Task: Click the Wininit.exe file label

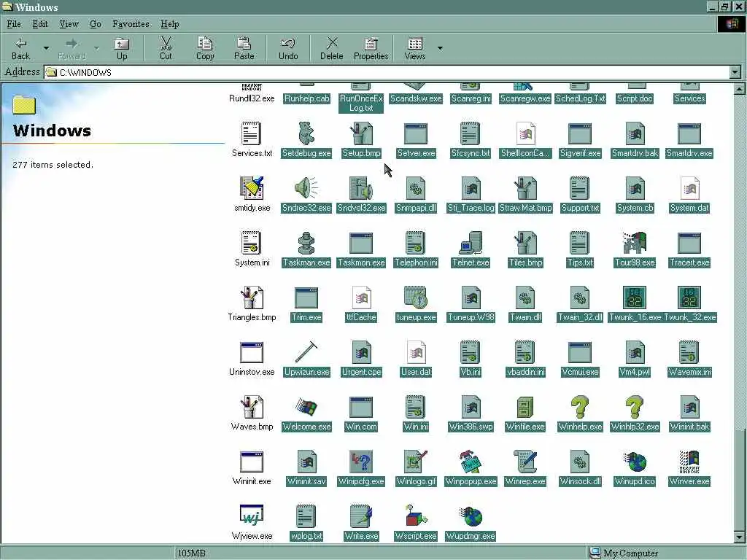Action: [x=252, y=481]
